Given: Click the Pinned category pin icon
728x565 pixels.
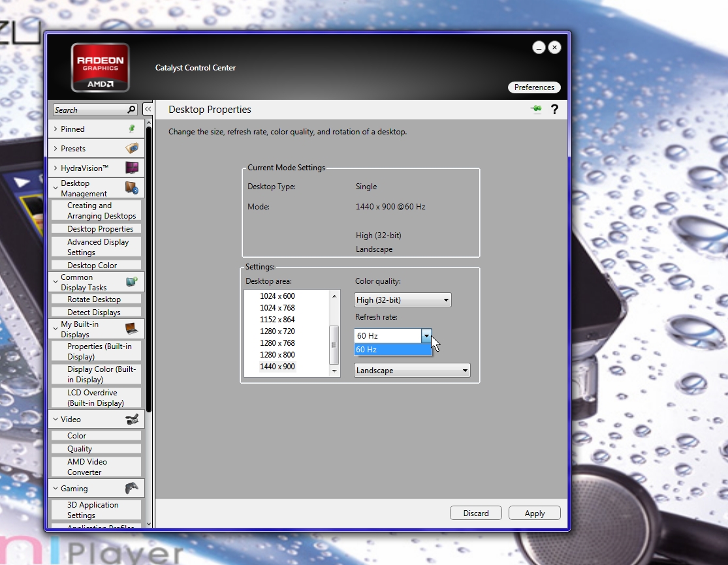Looking at the screenshot, I should tap(132, 129).
